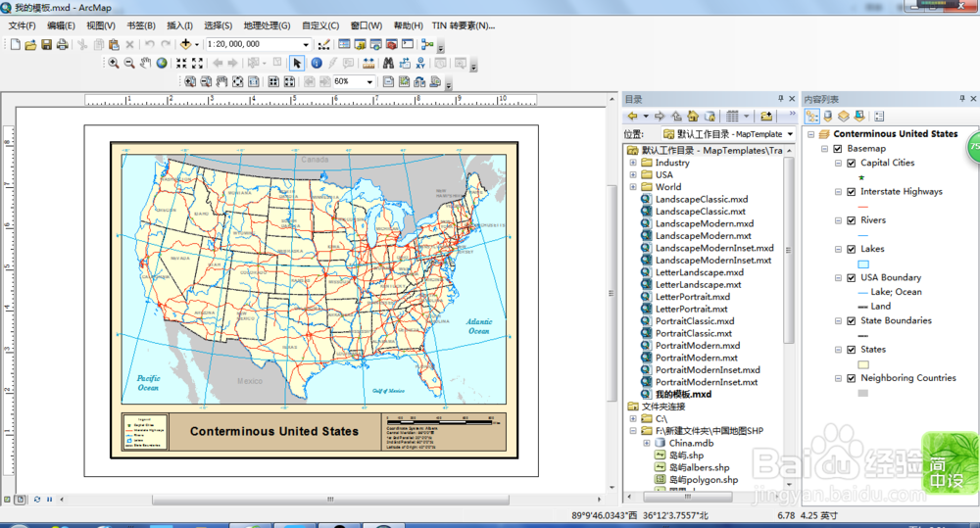Open the 视图(V) menu
This screenshot has width=980, height=528.
tap(101, 25)
